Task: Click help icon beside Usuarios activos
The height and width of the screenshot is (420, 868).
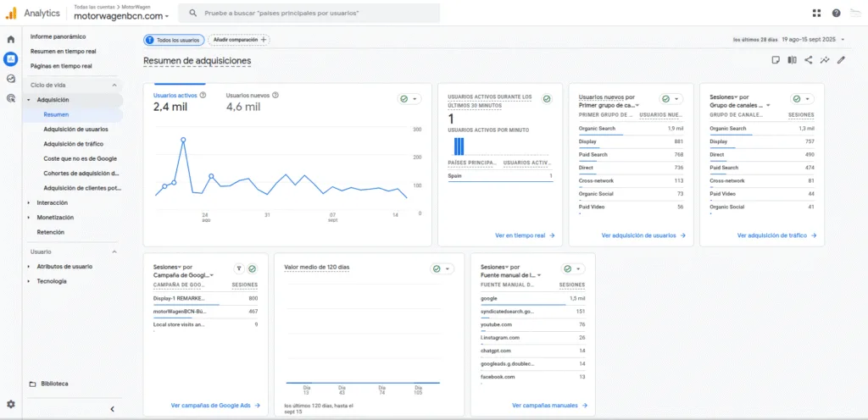Action: coord(203,95)
